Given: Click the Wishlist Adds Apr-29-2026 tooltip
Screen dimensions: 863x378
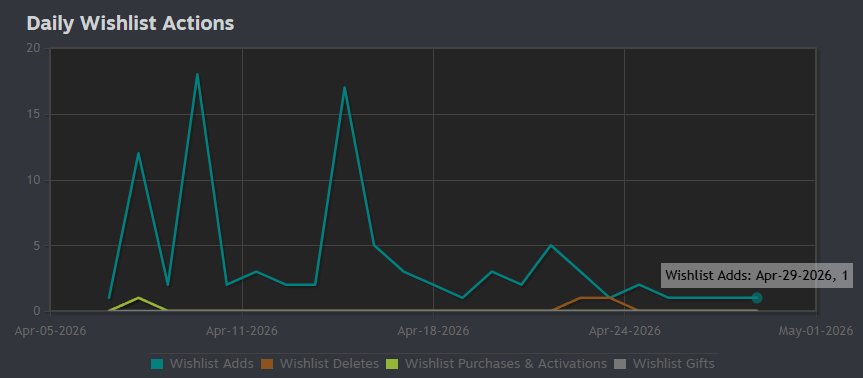Looking at the screenshot, I should pyautogui.click(x=756, y=276).
